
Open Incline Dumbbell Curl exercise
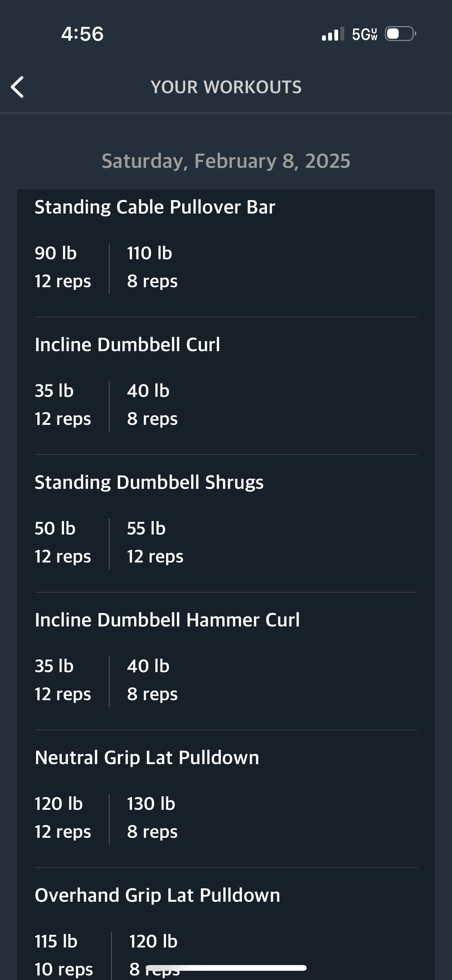127,345
